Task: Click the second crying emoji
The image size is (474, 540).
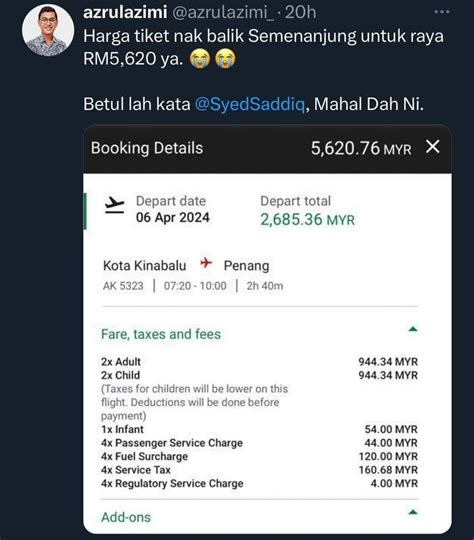Action: pos(225,58)
